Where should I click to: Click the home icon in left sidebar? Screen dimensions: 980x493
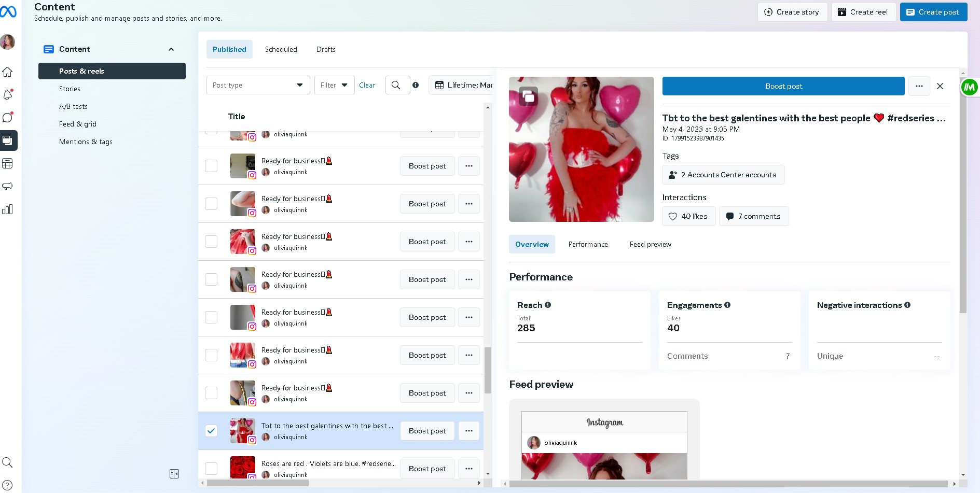[8, 72]
